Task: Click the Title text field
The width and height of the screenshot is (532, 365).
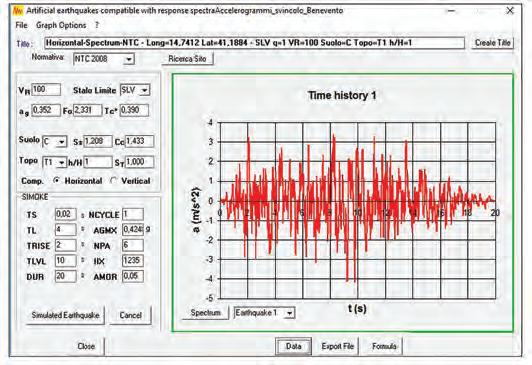Action: click(x=254, y=43)
